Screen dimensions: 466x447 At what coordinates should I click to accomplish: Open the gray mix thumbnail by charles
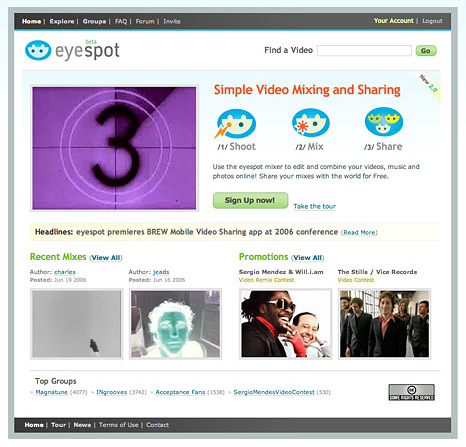pyautogui.click(x=77, y=324)
